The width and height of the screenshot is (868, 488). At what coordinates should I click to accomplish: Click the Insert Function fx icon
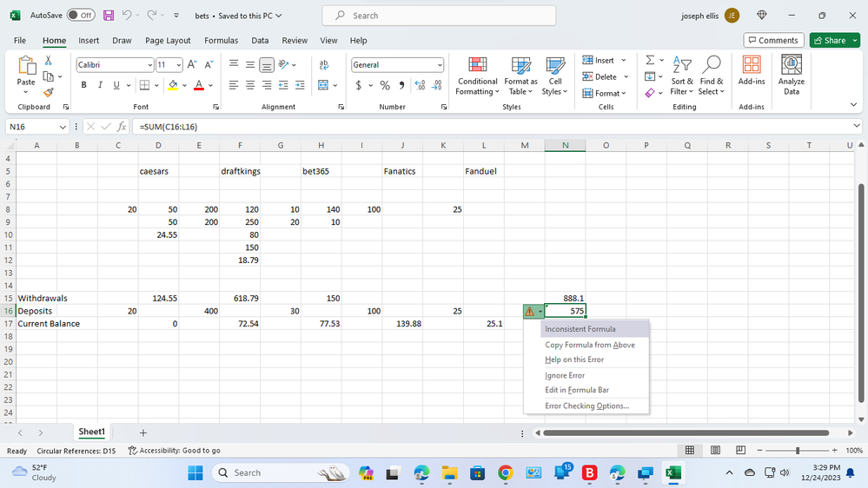click(x=122, y=127)
